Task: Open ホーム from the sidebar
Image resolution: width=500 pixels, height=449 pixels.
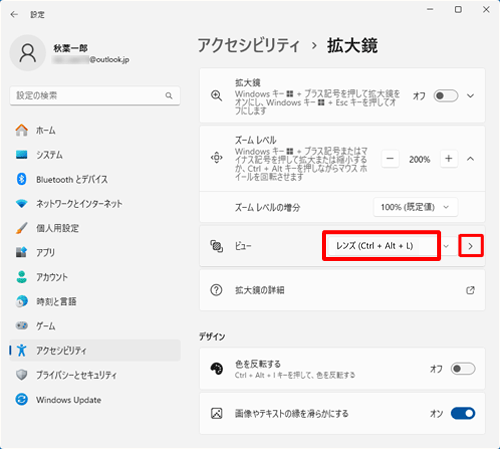Action: (x=95, y=130)
